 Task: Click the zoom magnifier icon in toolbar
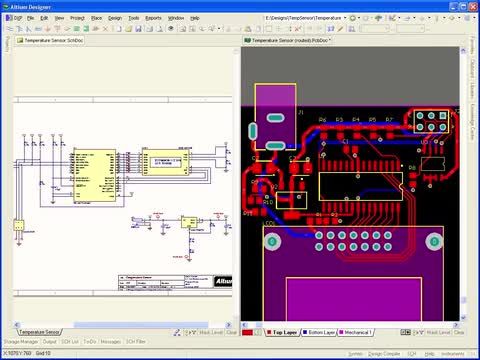202,29
